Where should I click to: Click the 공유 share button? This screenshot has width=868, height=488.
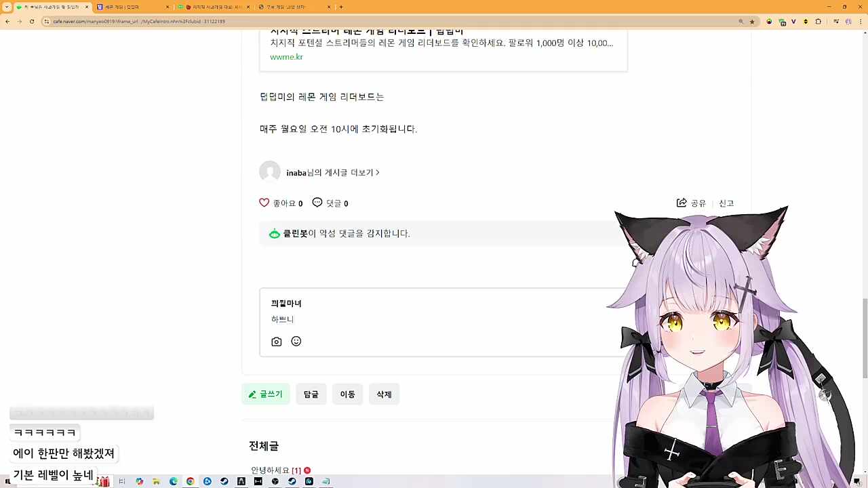691,203
